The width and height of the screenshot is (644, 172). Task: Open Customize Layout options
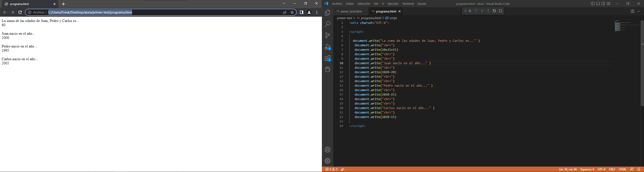[x=609, y=4]
